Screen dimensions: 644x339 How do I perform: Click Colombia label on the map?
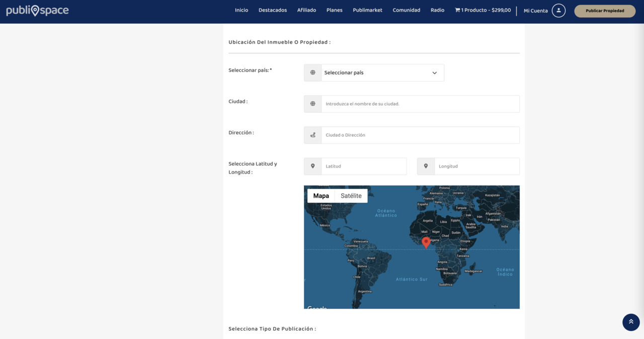pos(351,246)
